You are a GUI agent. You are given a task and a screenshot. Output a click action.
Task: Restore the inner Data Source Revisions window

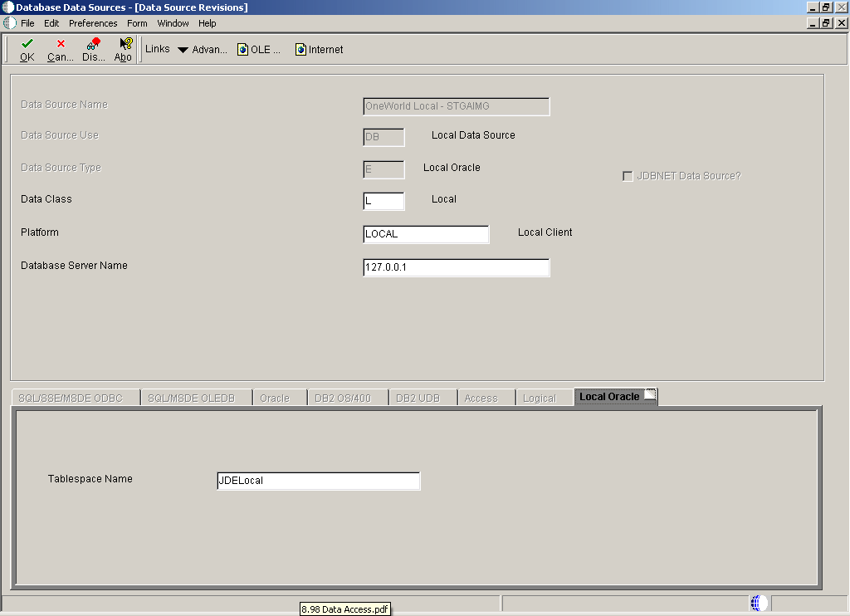click(x=826, y=22)
